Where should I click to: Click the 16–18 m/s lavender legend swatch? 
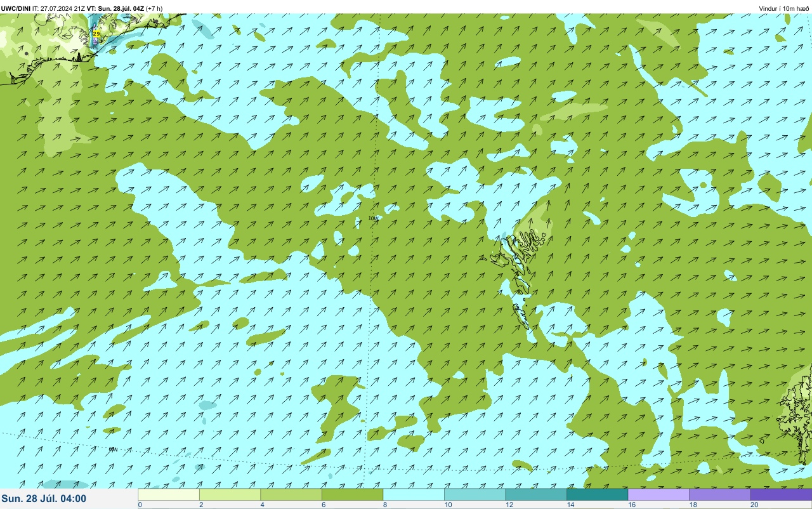coord(658,494)
